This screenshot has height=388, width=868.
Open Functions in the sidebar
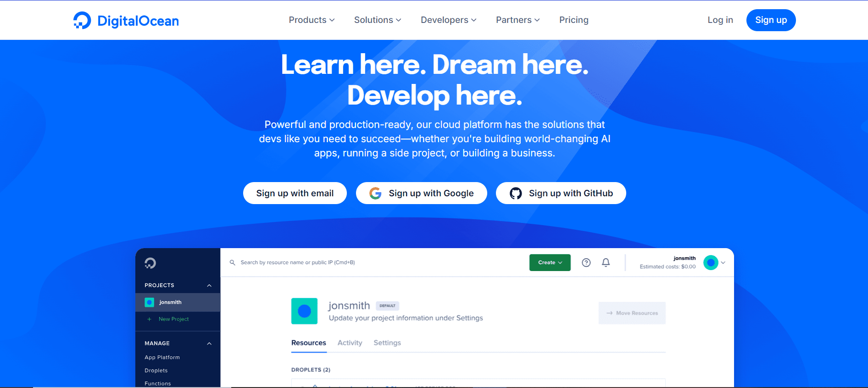point(157,383)
